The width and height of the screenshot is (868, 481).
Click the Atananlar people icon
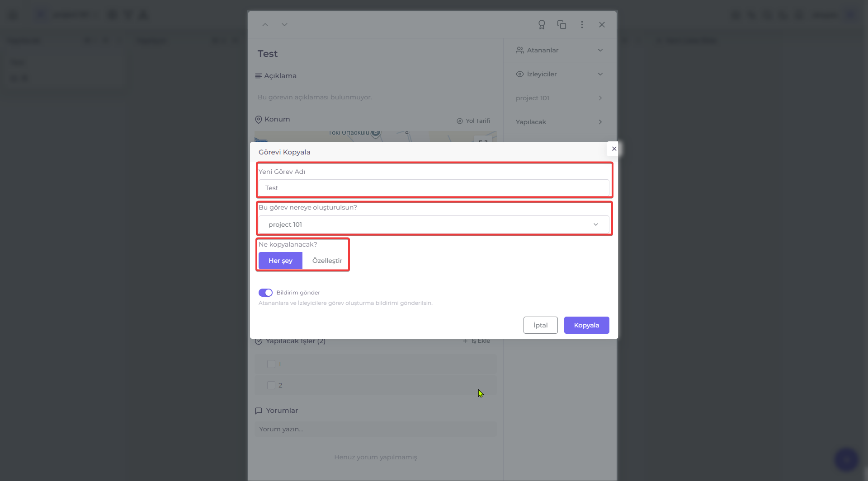[x=520, y=50]
